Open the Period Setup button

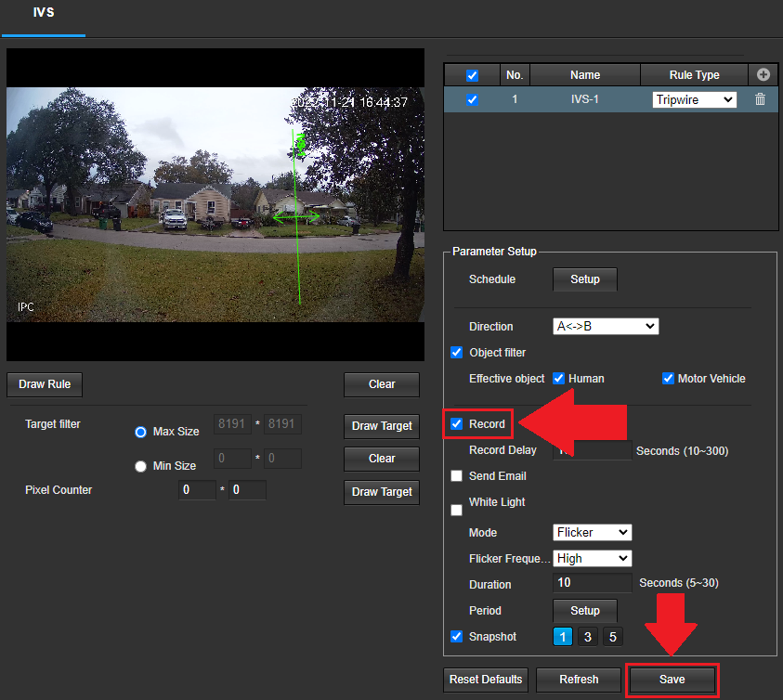tap(585, 611)
